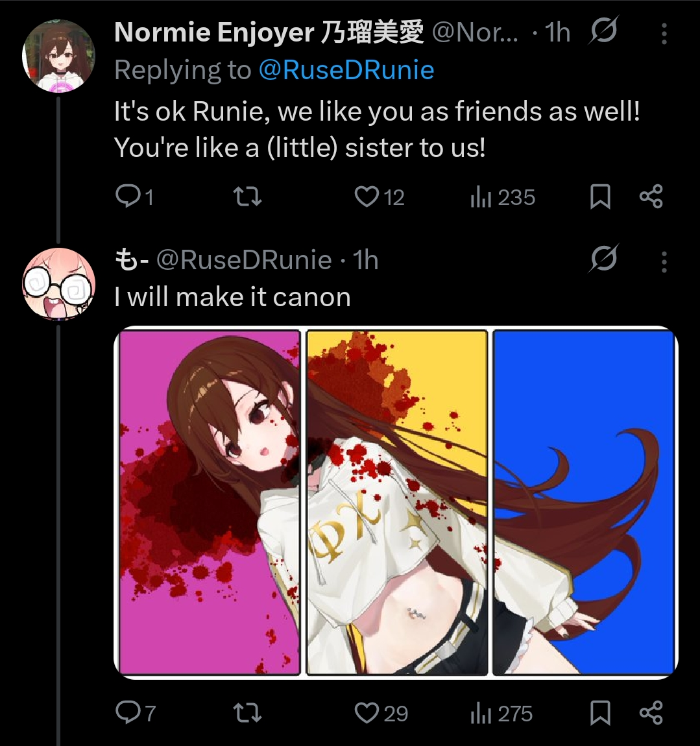Open reply thread with 7 replies
This screenshot has width=700, height=746.
(x=127, y=713)
